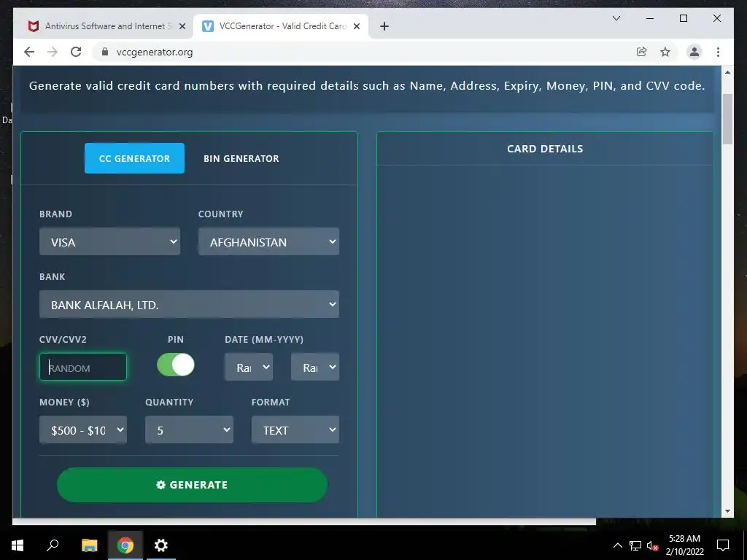Click the green GENERATE button
Screen dimensions: 747x560
[192, 485]
